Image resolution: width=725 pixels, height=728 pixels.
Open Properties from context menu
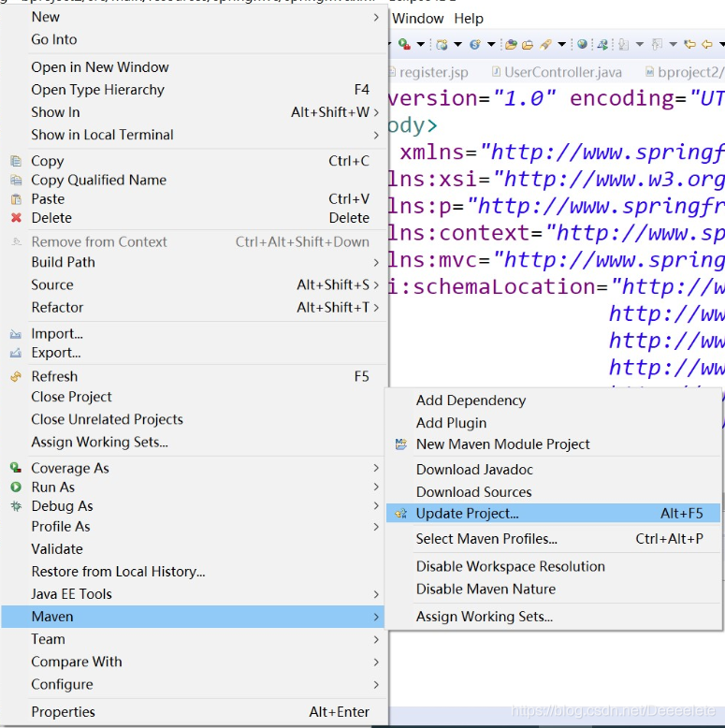tap(193, 712)
